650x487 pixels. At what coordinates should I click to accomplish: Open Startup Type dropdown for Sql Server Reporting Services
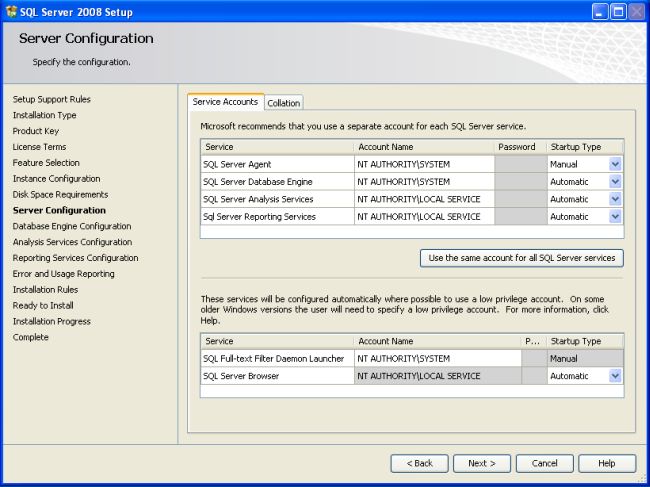615,216
